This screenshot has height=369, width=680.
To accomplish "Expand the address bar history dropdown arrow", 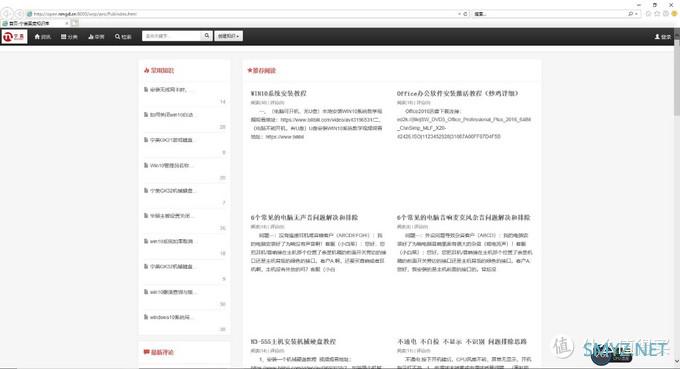I will point(459,14).
